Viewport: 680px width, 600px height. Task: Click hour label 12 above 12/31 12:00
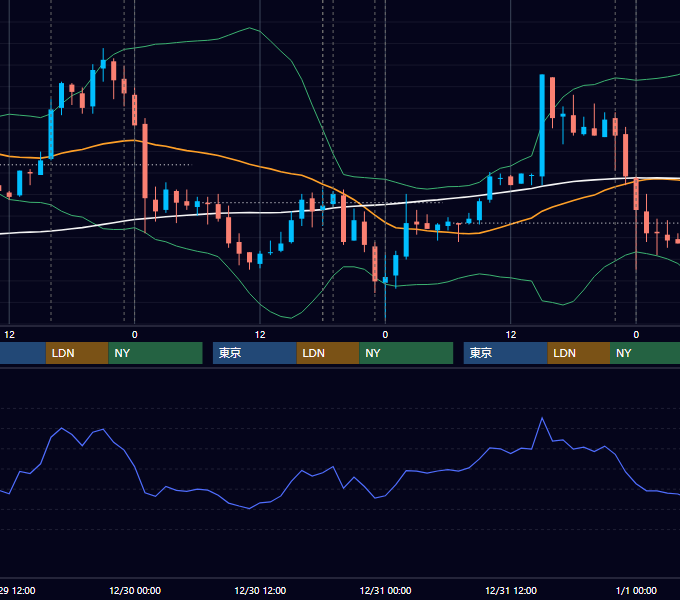[x=511, y=335]
